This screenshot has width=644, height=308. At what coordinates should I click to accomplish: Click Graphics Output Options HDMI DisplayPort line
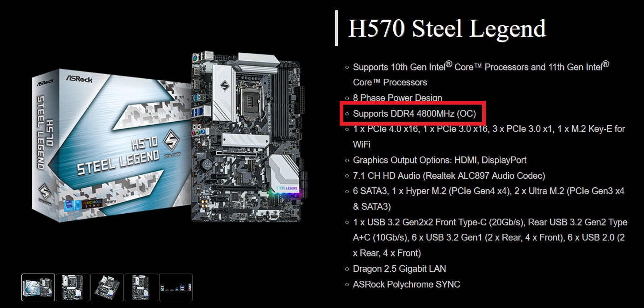click(x=440, y=160)
